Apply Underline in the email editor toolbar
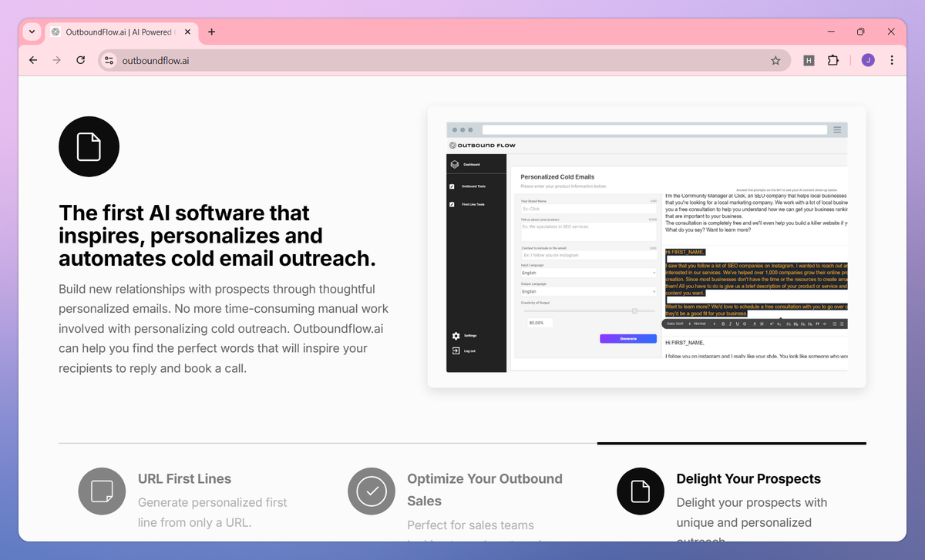Image resolution: width=925 pixels, height=560 pixels. coord(737,324)
